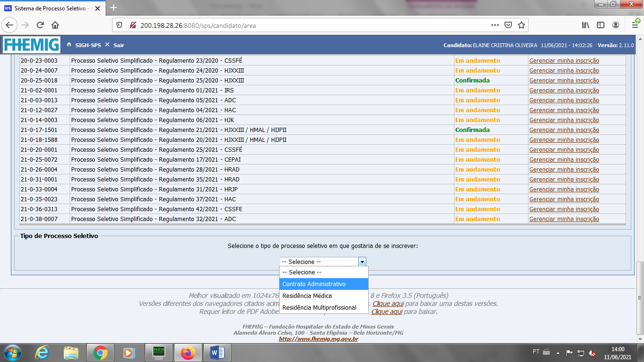Screen dimensions: 644x362
Task: Open a new tab with the plus button
Action: tap(113, 8)
